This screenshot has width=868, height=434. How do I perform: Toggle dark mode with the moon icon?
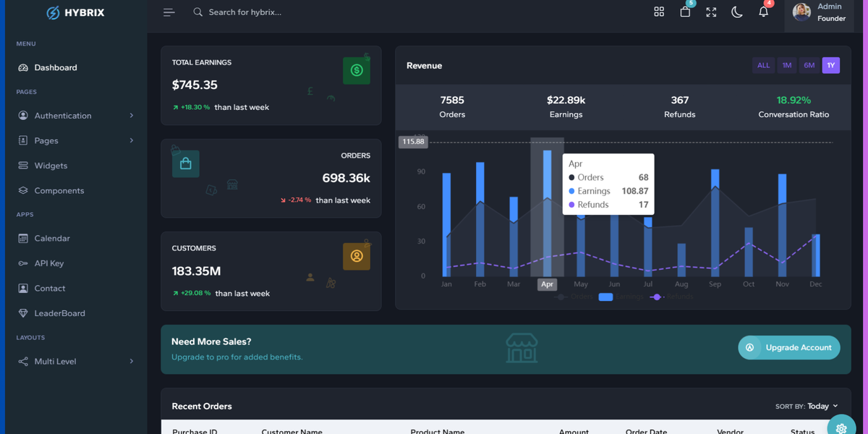(737, 12)
